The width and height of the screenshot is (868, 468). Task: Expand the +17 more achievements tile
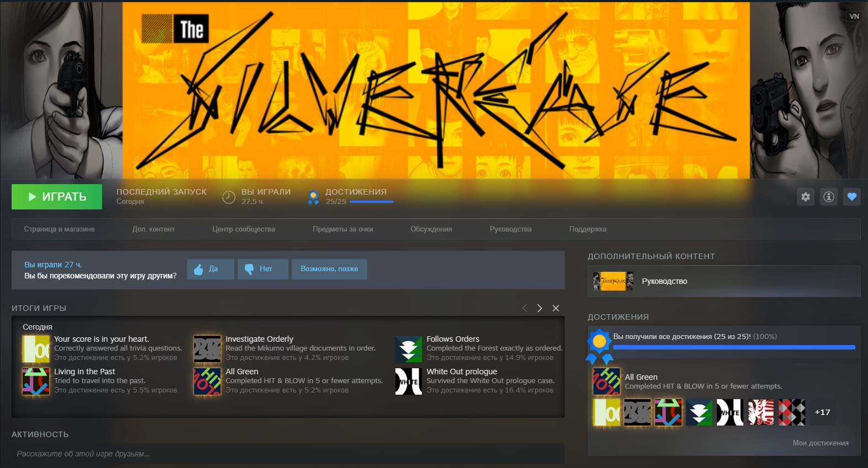(822, 412)
